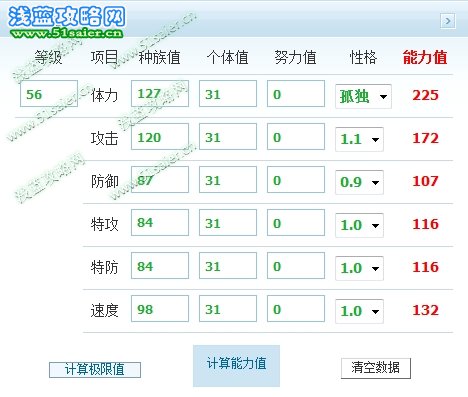
Task: Click the 清空数据 button
Action: point(376,368)
